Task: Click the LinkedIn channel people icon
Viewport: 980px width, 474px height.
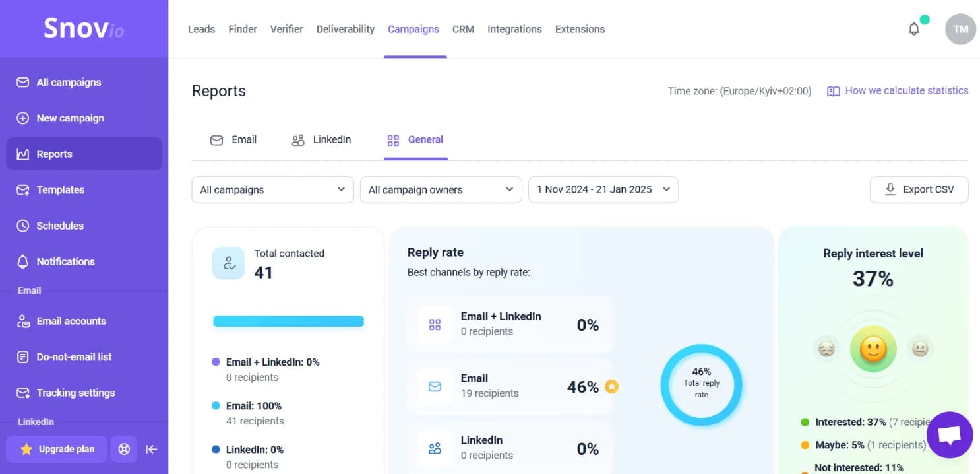Action: 435,448
